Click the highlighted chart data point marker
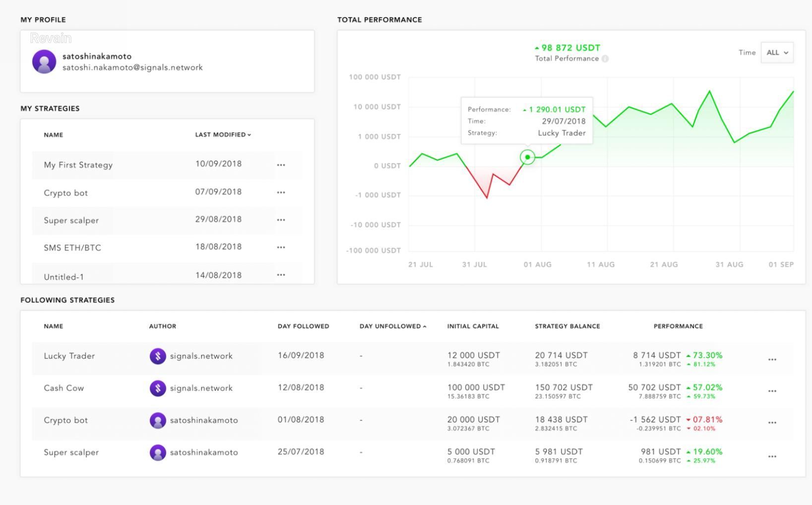Image resolution: width=812 pixels, height=505 pixels. [527, 157]
